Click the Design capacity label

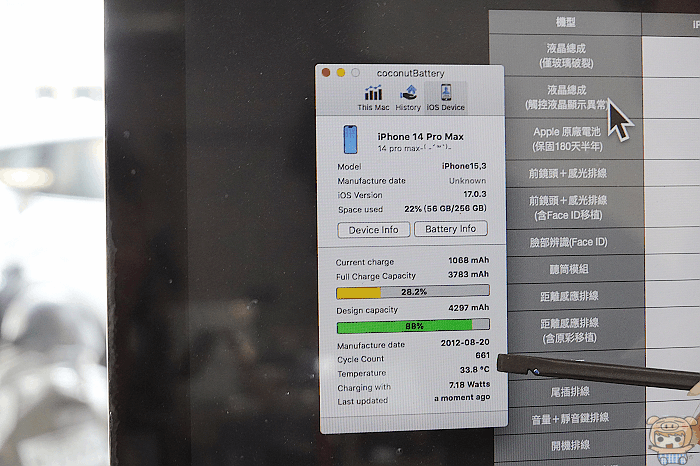click(x=367, y=310)
